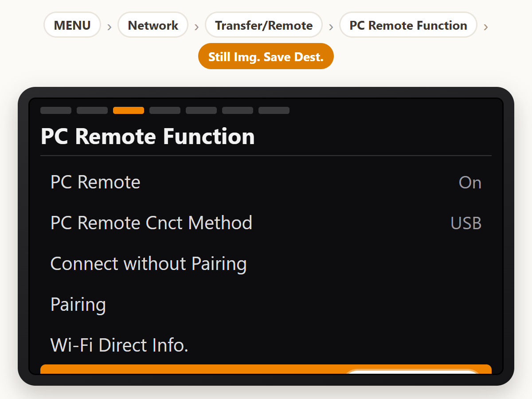Toggle the PC Remote On value

(470, 183)
